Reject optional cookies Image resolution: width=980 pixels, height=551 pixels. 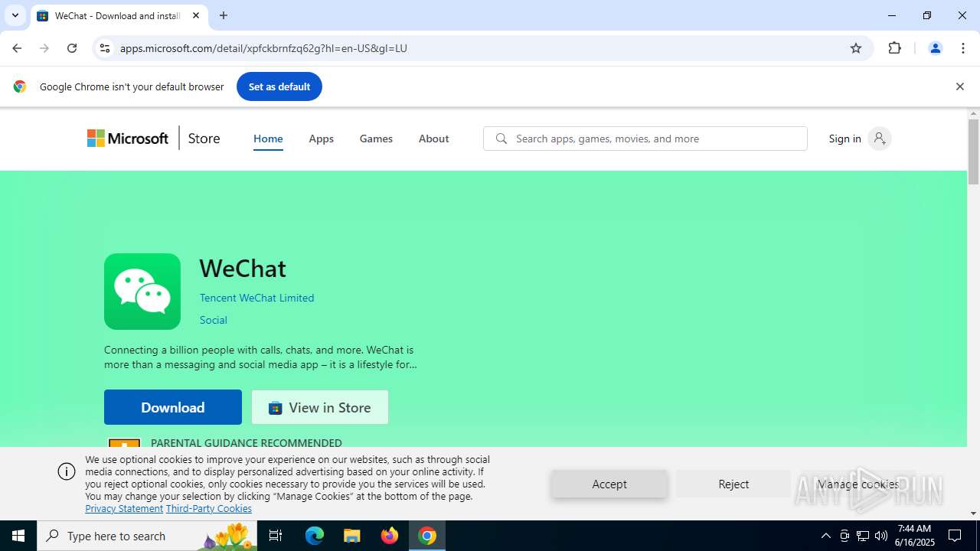click(733, 484)
